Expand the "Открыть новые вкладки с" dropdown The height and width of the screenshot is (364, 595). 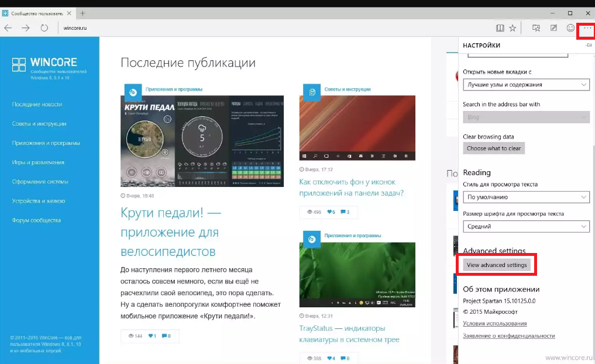click(526, 85)
